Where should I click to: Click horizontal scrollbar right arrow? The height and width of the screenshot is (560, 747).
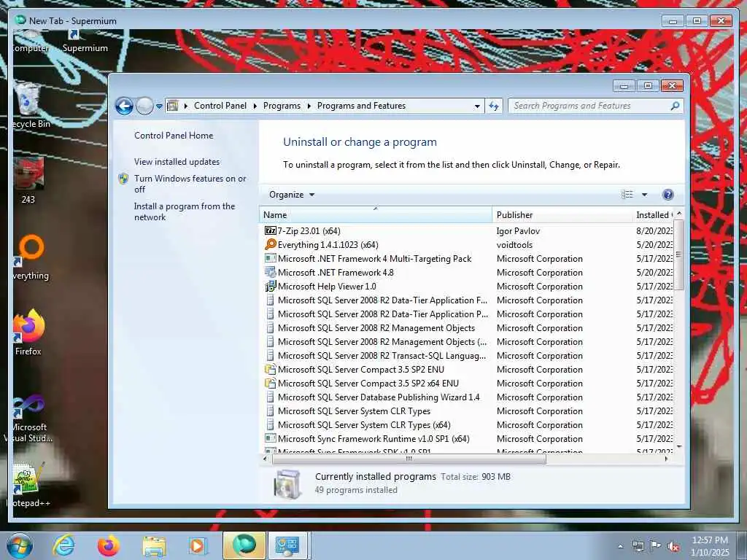(666, 459)
